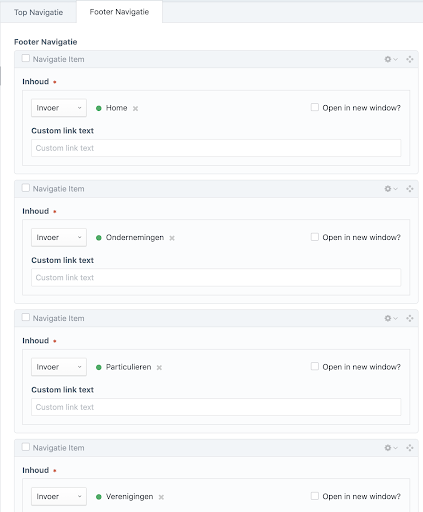Screen dimensions: 423x512
Task: Remove the Ondernemingen entry with x icon
Action: point(172,238)
